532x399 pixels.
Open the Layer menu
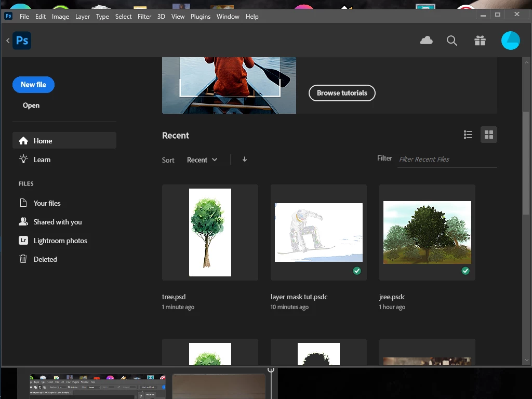83,16
